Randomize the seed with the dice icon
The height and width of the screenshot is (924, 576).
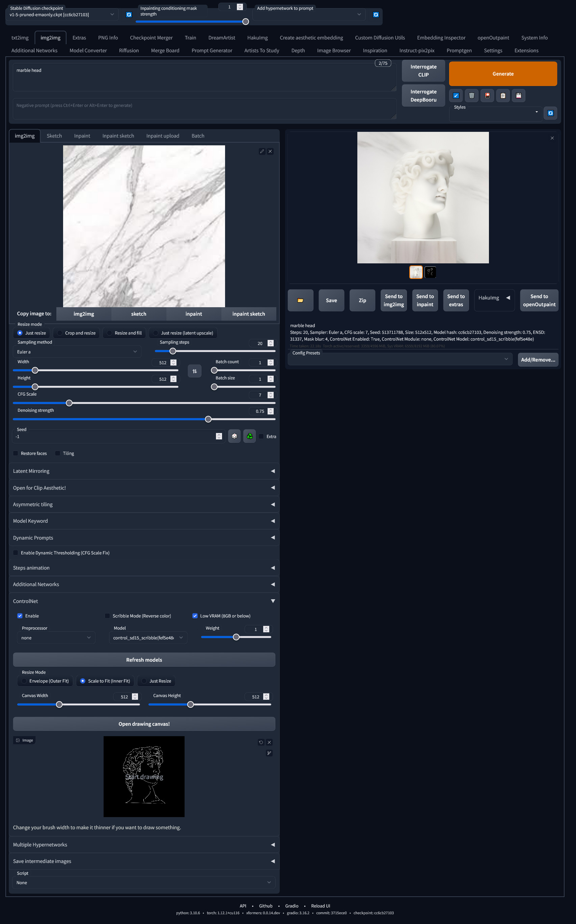[x=234, y=436]
